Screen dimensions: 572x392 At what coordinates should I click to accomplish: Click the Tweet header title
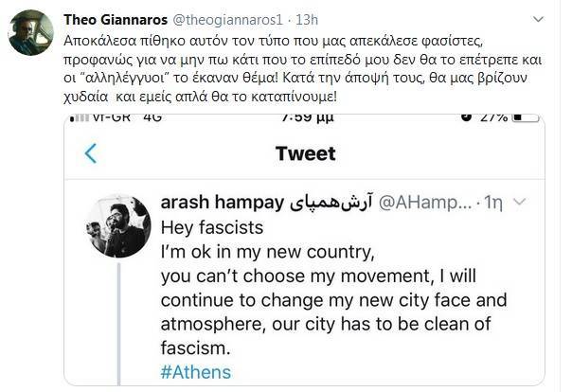(309, 153)
